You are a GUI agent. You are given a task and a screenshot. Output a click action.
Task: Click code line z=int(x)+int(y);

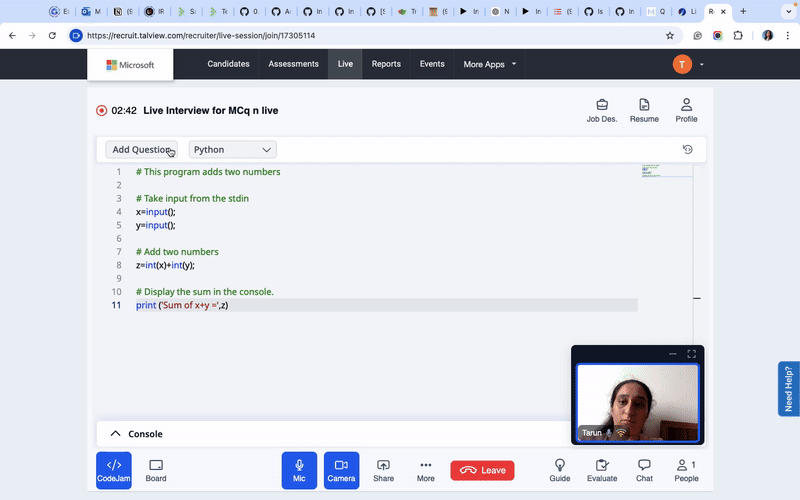click(x=165, y=265)
